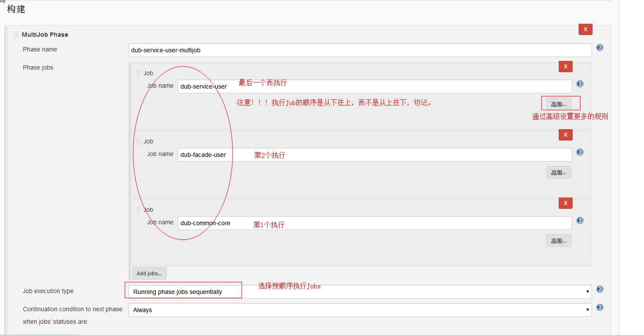Screen dimensions: 644x335
Task: Open the Continuation condition dropdown showing Always
Action: tap(360, 310)
